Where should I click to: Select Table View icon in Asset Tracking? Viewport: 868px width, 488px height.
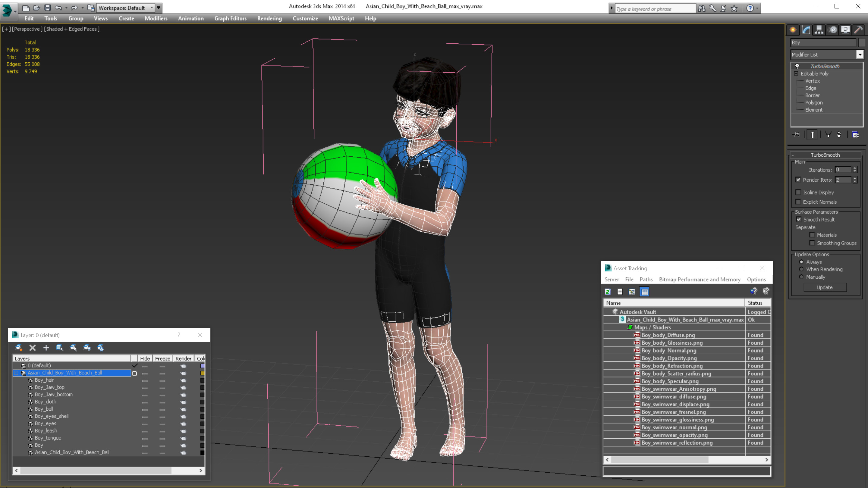[x=644, y=292]
